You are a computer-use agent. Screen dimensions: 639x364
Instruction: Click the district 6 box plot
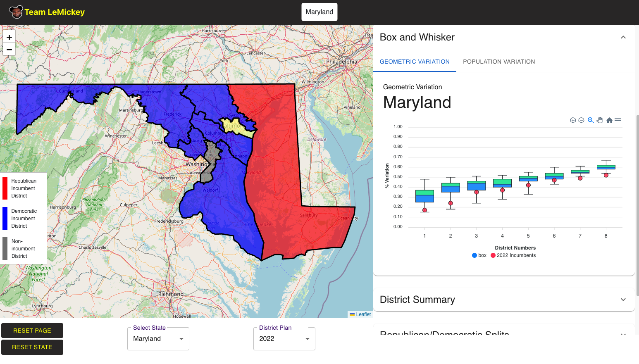click(554, 176)
